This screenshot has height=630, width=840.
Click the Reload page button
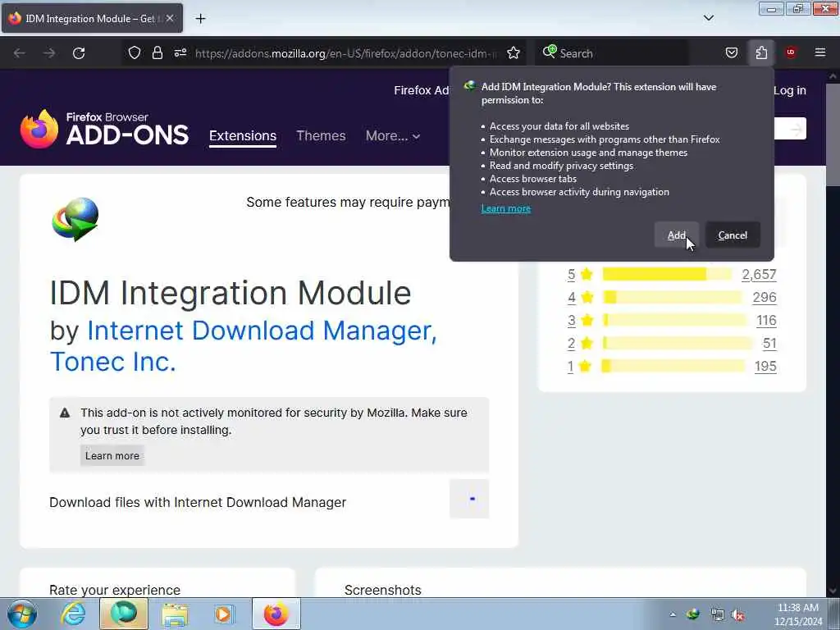pos(79,53)
